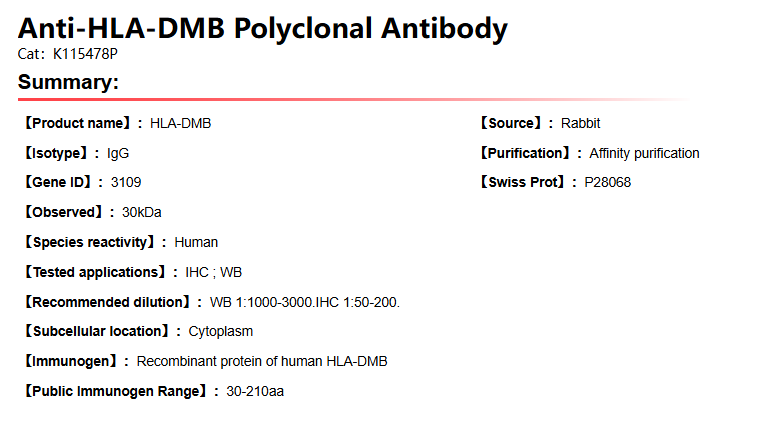Click the Public Immunogen Range field label
The height and width of the screenshot is (426, 769).
pos(116,391)
